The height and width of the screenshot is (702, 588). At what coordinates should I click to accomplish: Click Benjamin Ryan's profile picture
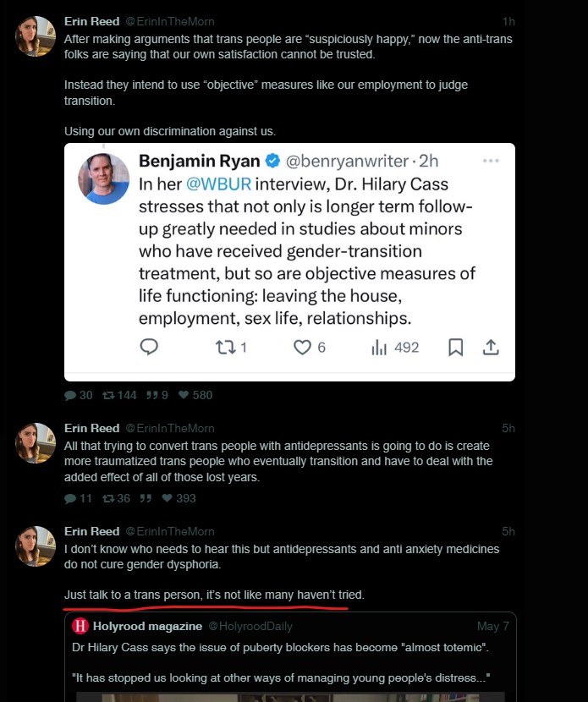(104, 178)
